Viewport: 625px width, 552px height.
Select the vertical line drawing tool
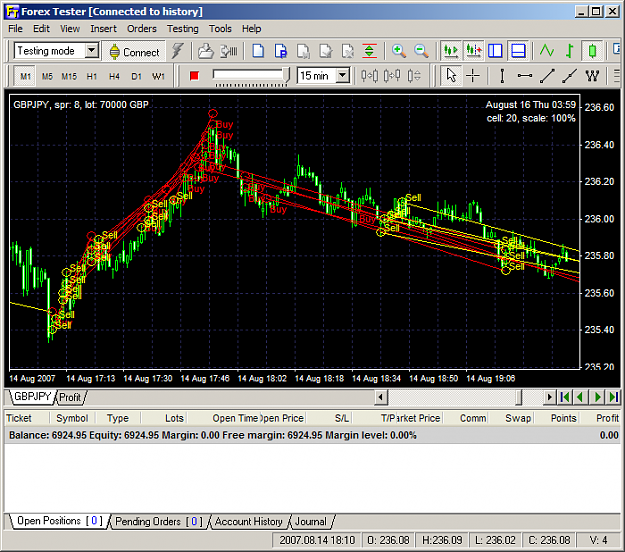[x=502, y=75]
